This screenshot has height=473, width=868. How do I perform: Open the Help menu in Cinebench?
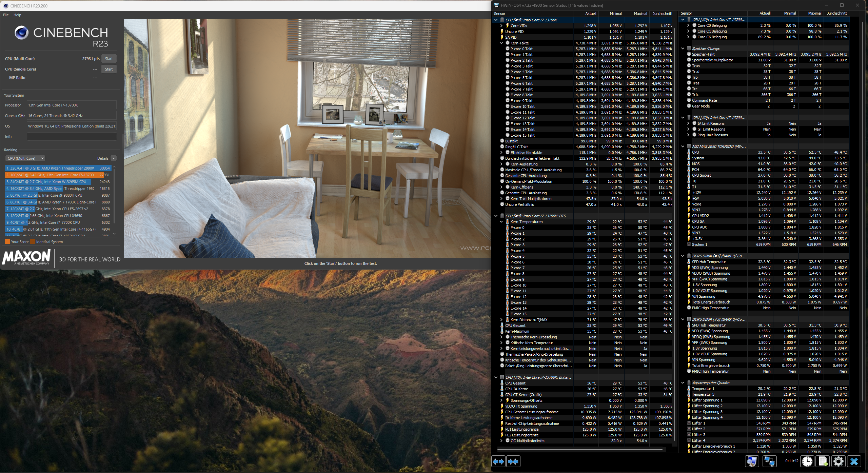coord(17,15)
